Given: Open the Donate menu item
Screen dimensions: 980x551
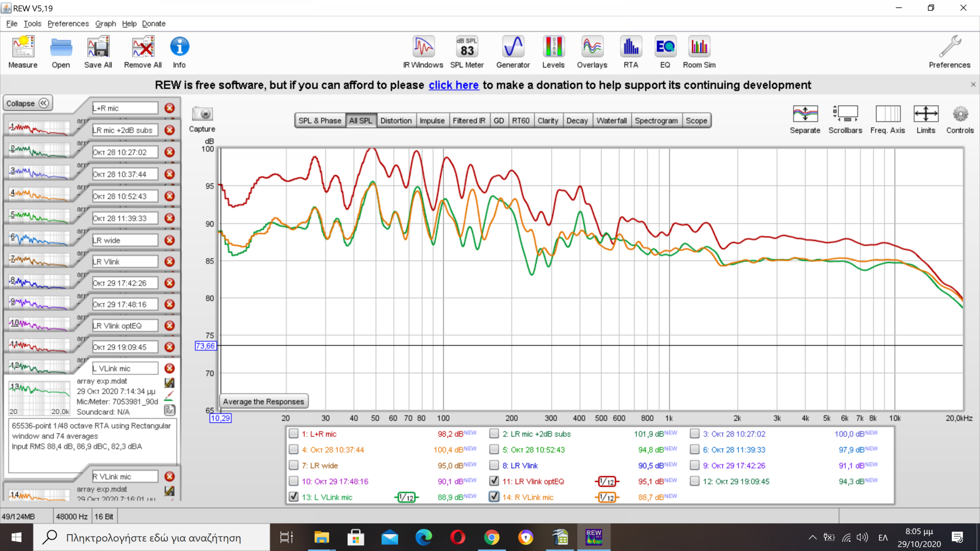Looking at the screenshot, I should 154,23.
